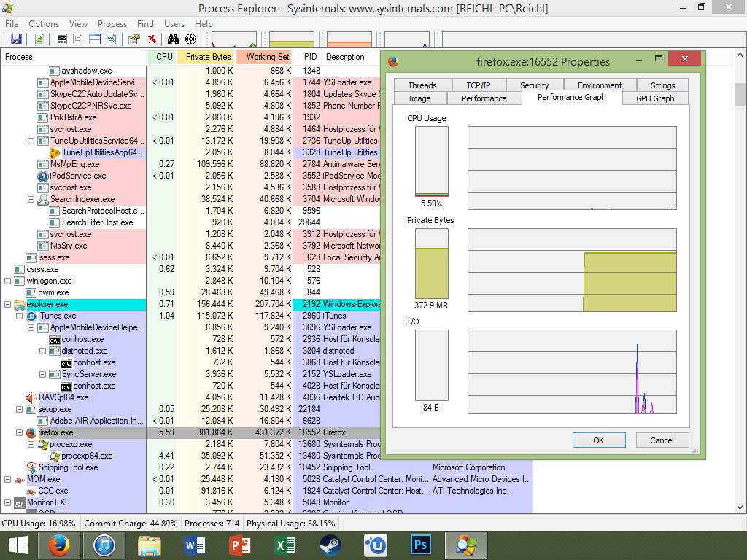Open the Users menu
The width and height of the screenshot is (747, 560).
pos(174,24)
